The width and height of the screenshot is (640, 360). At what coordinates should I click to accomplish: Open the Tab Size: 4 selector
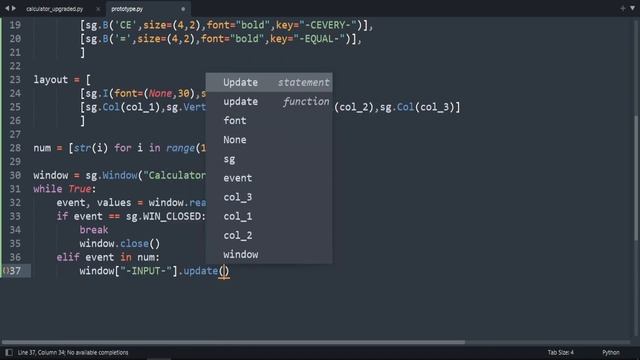point(560,352)
